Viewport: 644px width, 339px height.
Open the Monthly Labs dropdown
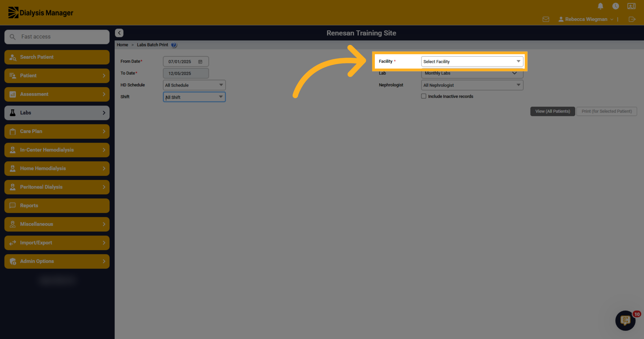point(472,73)
